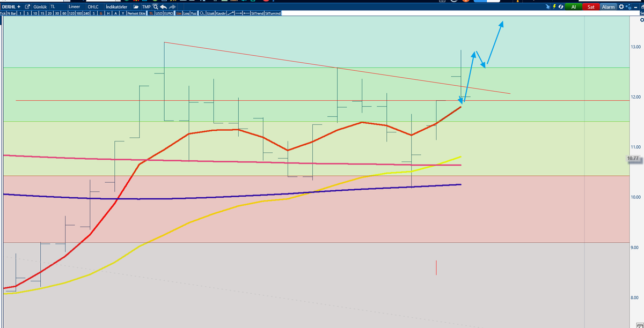Open chart in external window icon

[28, 6]
